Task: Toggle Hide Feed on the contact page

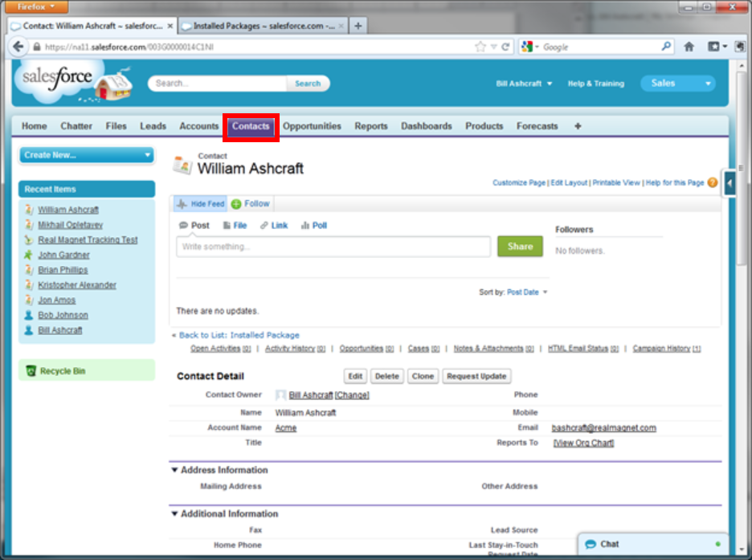Action: pos(201,204)
